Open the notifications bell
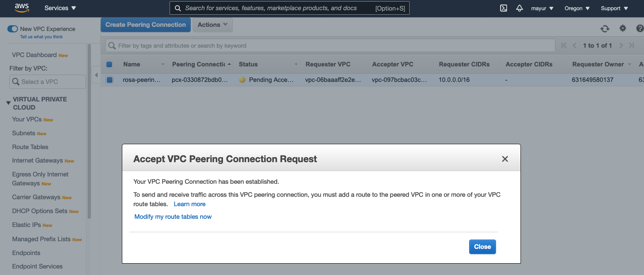 pyautogui.click(x=519, y=8)
